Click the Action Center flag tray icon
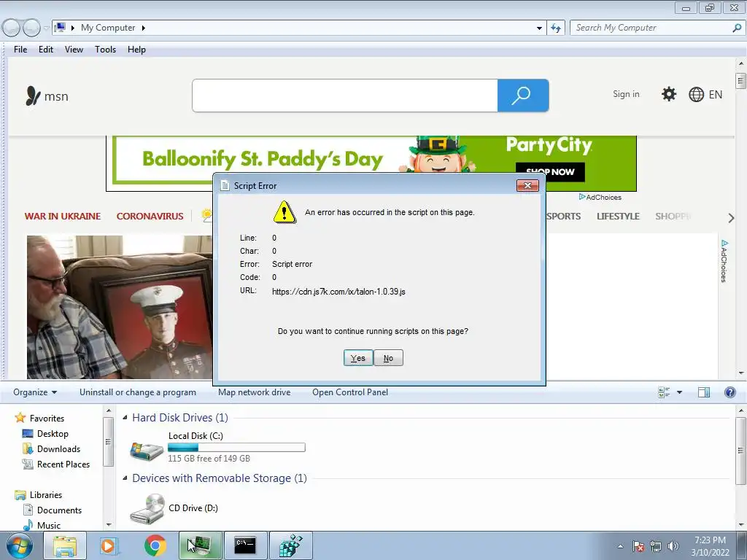The width and height of the screenshot is (747, 560). [638, 546]
